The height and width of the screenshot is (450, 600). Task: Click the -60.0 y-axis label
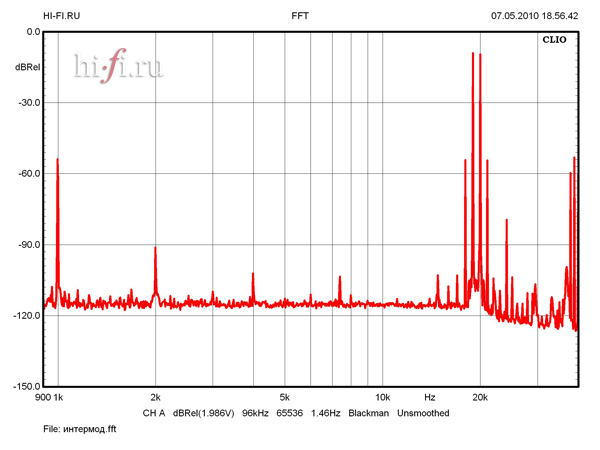[x=28, y=173]
